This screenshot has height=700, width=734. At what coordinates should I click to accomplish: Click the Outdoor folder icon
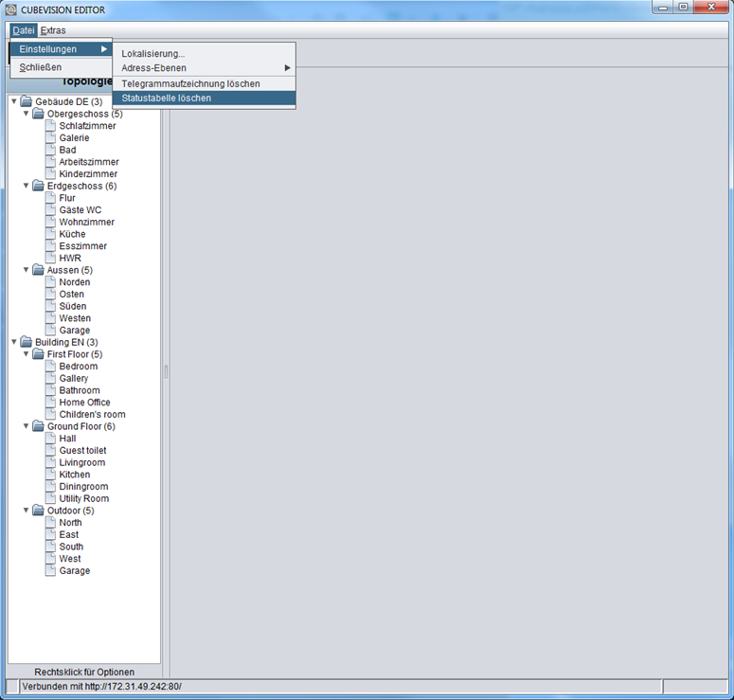tap(38, 511)
